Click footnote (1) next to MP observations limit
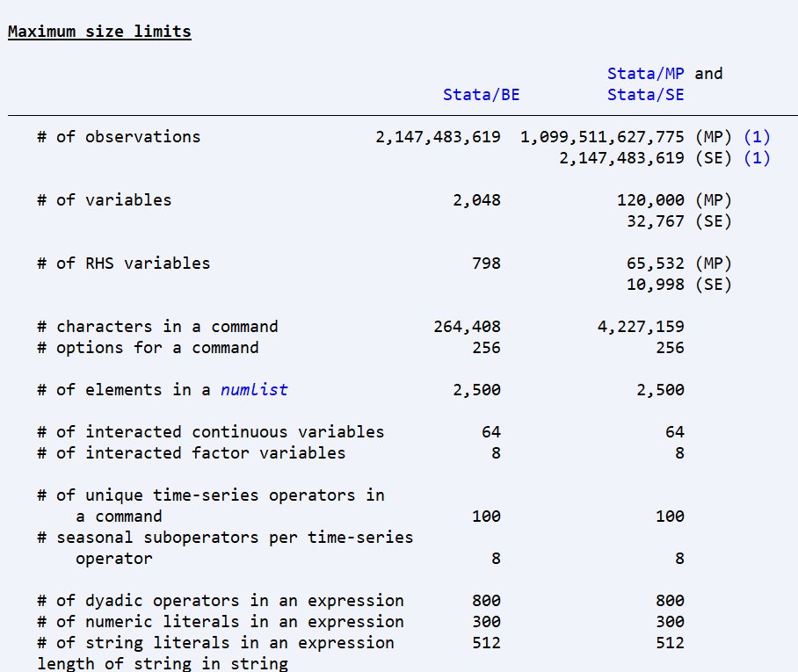The image size is (798, 672). (757, 136)
